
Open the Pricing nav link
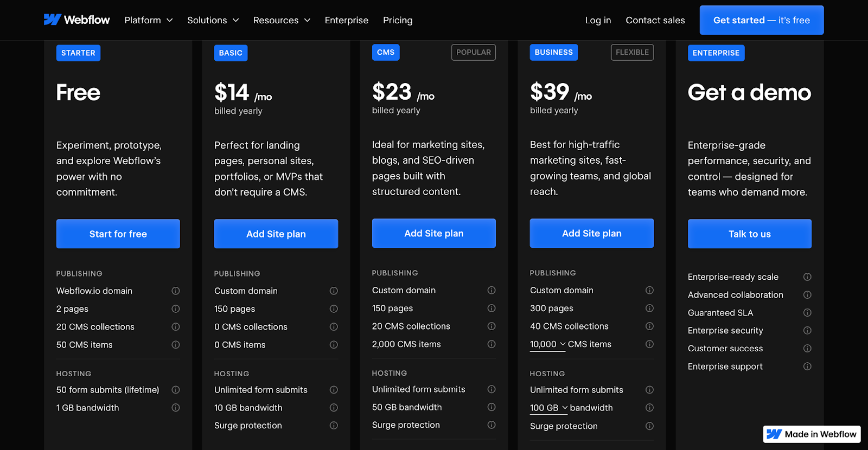(x=398, y=20)
